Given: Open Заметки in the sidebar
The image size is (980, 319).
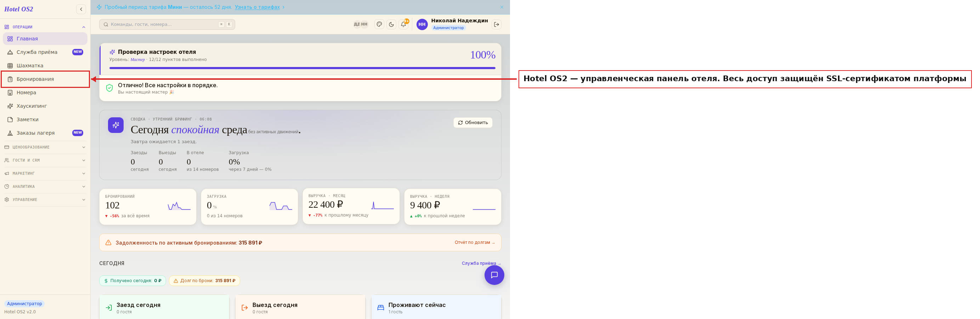Looking at the screenshot, I should click(45, 119).
